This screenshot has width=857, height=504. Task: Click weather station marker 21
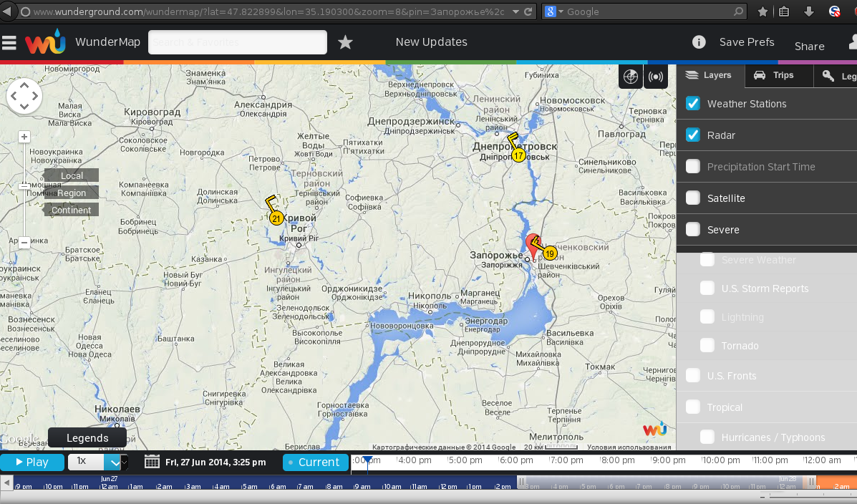[x=276, y=218]
